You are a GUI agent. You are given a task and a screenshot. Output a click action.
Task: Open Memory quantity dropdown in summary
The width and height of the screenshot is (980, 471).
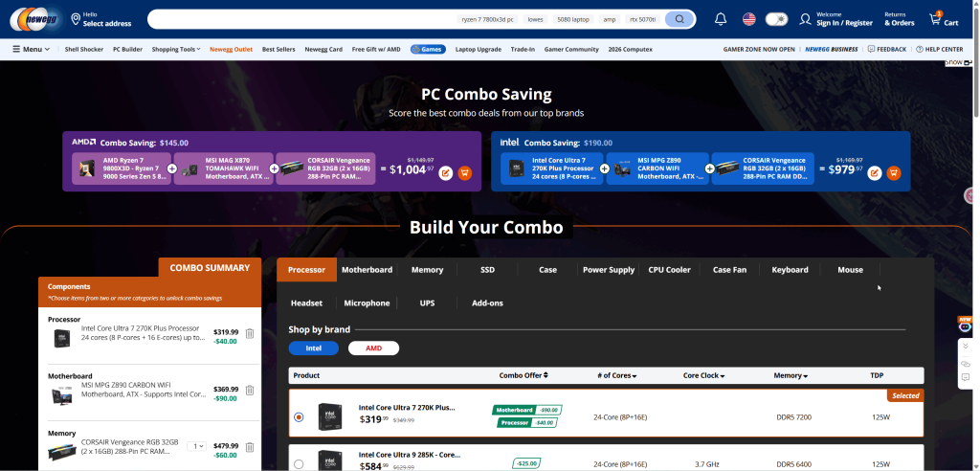[196, 446]
